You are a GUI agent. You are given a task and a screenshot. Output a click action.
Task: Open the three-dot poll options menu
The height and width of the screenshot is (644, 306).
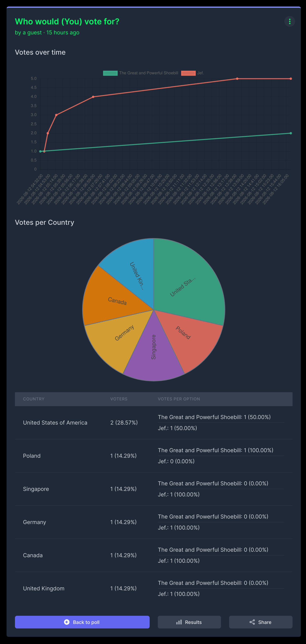click(289, 21)
